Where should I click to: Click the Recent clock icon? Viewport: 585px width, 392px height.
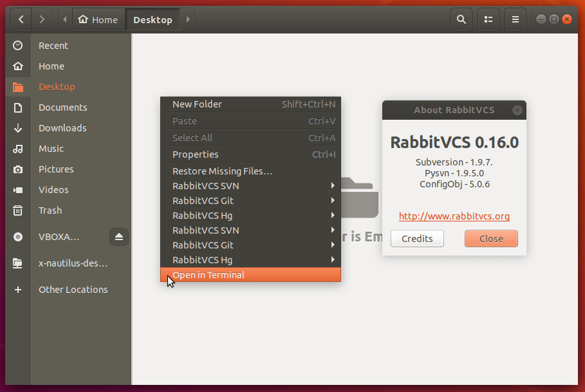[17, 46]
